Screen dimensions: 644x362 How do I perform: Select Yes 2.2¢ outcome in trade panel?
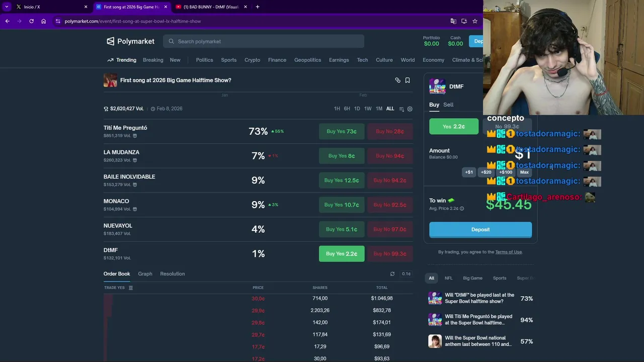(454, 127)
